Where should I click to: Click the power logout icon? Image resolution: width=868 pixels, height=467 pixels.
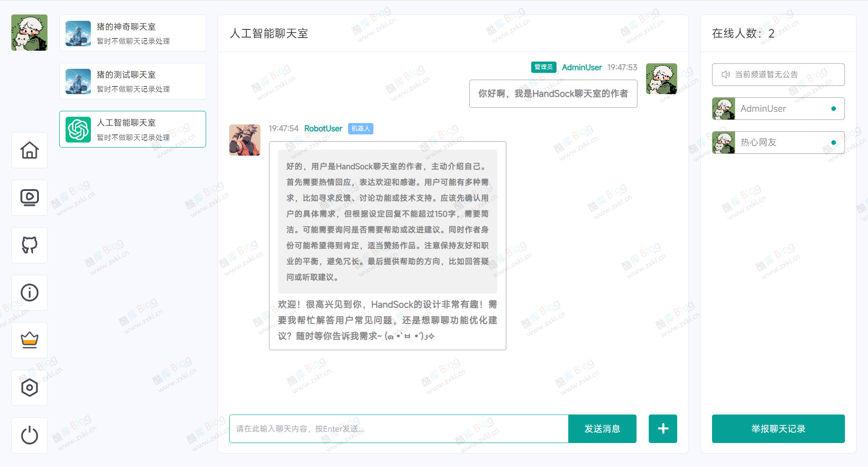click(29, 435)
